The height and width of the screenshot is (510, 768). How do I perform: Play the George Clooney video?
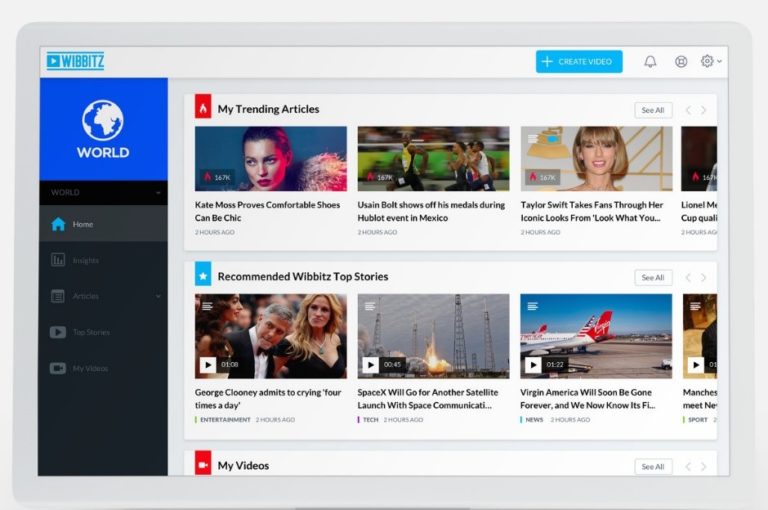click(208, 365)
